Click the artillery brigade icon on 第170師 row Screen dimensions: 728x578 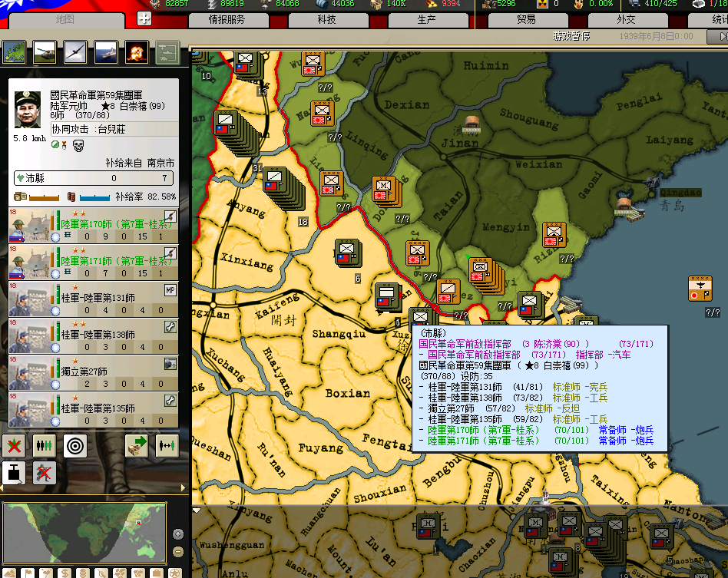point(170,216)
